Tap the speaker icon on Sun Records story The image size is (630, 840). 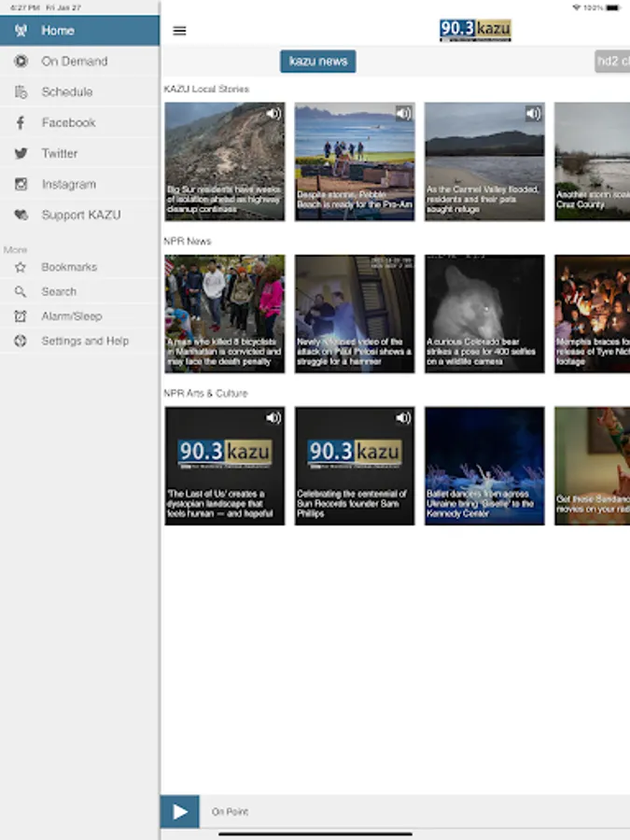[x=403, y=417]
